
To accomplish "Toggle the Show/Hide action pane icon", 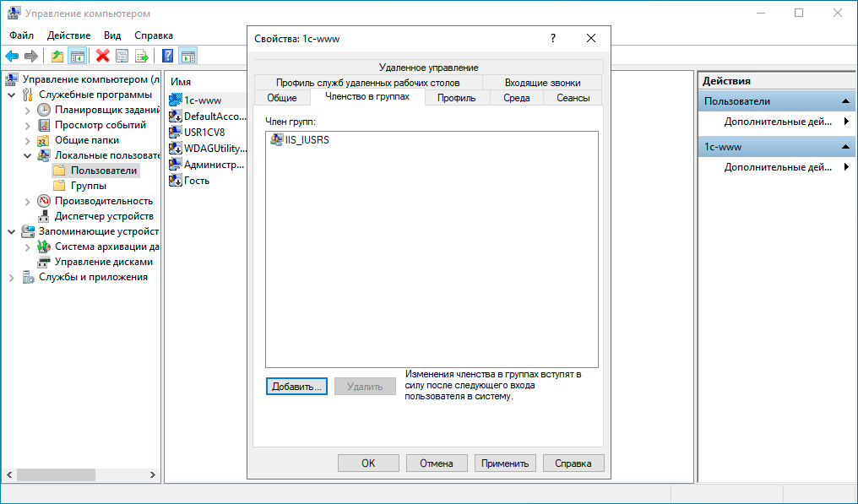I will pyautogui.click(x=187, y=56).
